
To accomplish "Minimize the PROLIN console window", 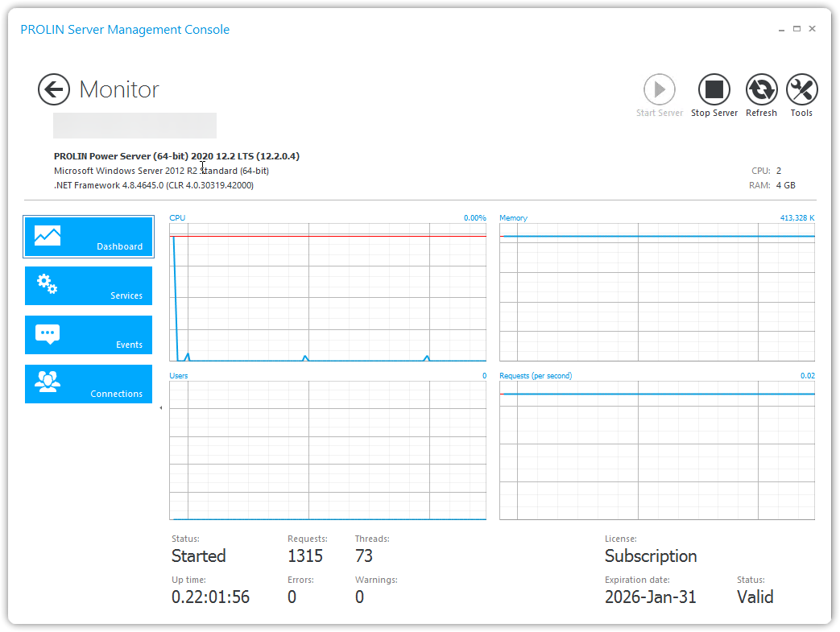I will coord(781,29).
